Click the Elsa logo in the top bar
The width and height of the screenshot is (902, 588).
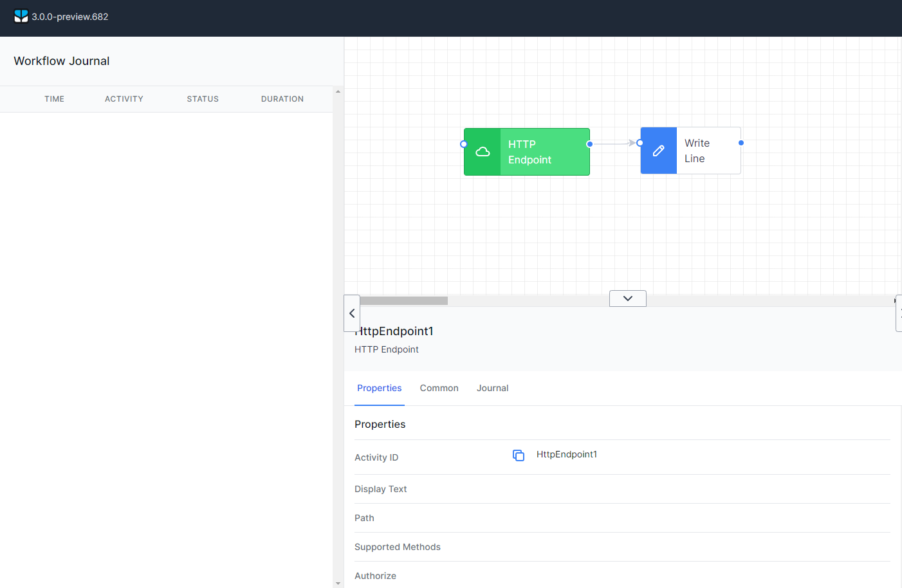21,16
